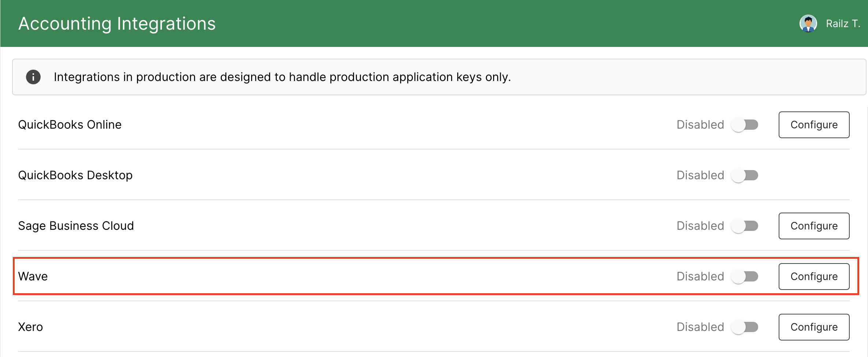Click the Disabled status in the Xero row
This screenshot has height=357, width=868.
coord(700,327)
